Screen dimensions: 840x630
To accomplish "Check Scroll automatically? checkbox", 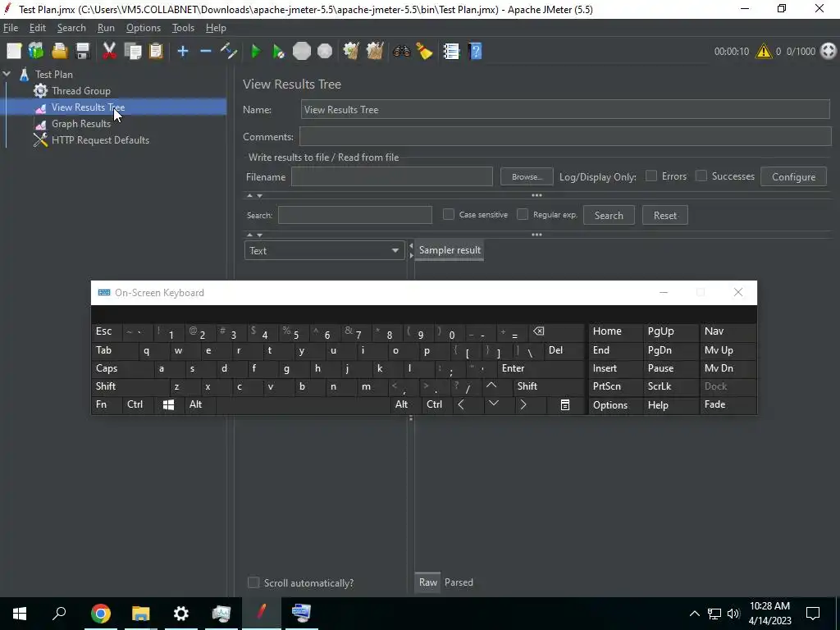I will [253, 582].
